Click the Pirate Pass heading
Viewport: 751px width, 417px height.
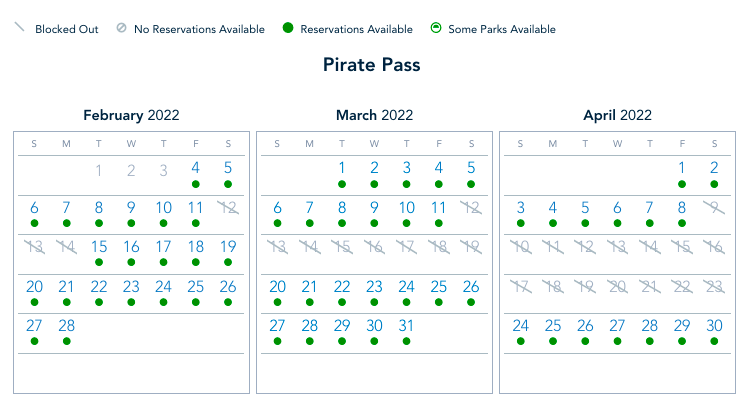coord(372,65)
